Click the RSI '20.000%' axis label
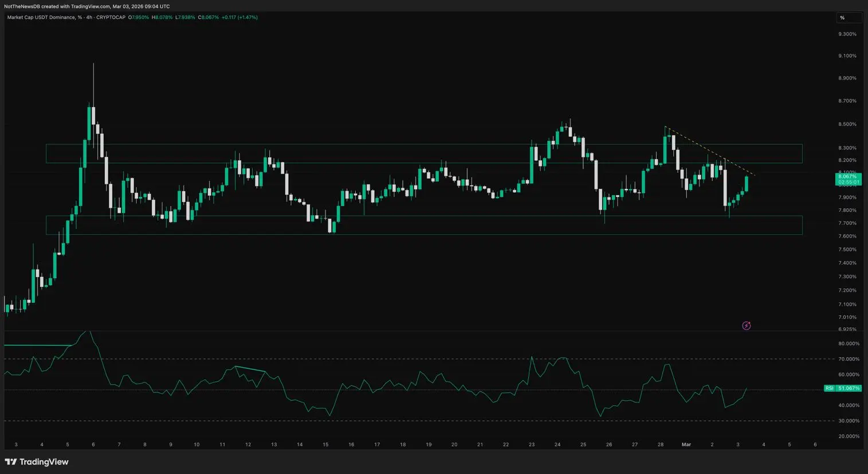 849,436
